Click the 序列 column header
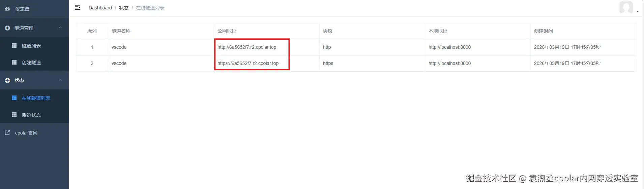644x189 pixels. pos(92,31)
